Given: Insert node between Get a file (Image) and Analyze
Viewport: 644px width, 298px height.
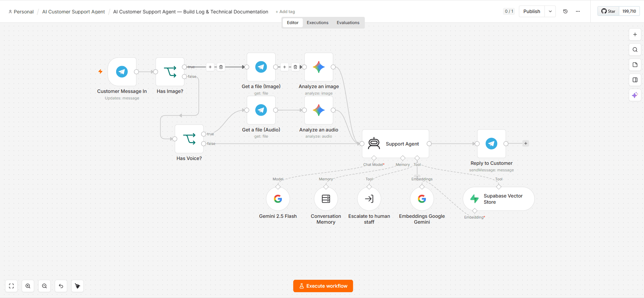Looking at the screenshot, I should [x=285, y=67].
